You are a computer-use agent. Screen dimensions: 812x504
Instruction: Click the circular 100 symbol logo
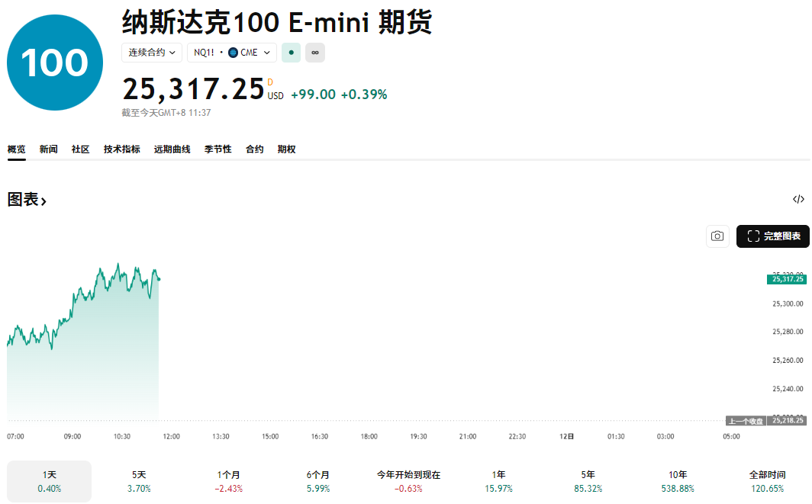coord(54,62)
